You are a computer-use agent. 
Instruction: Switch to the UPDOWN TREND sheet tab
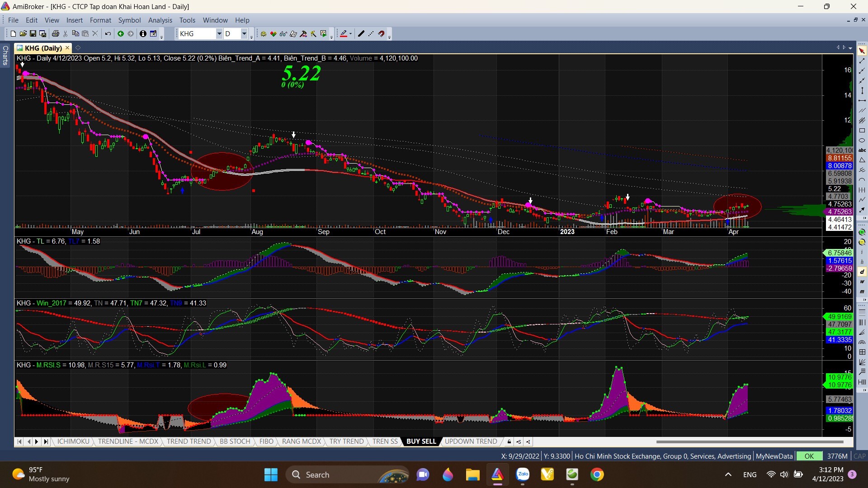point(471,441)
